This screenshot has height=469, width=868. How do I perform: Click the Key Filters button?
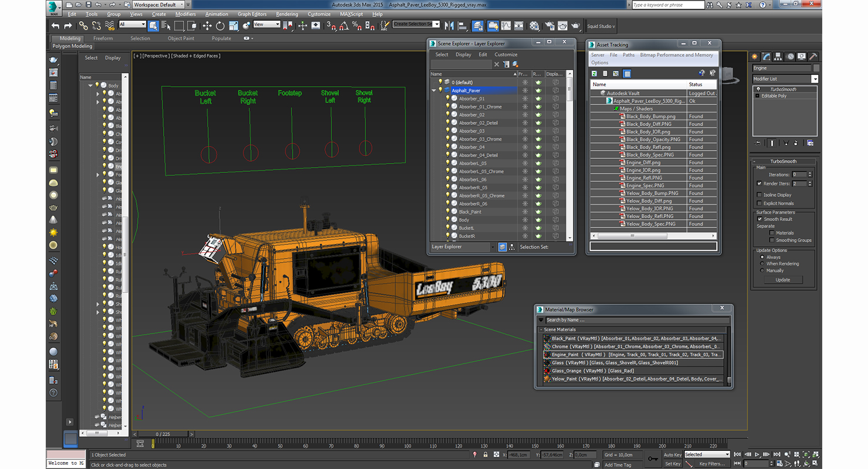711,464
